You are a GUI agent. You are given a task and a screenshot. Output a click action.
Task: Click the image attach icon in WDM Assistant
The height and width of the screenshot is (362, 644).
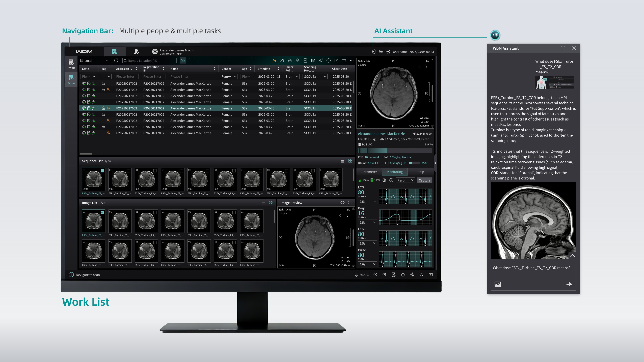click(497, 284)
